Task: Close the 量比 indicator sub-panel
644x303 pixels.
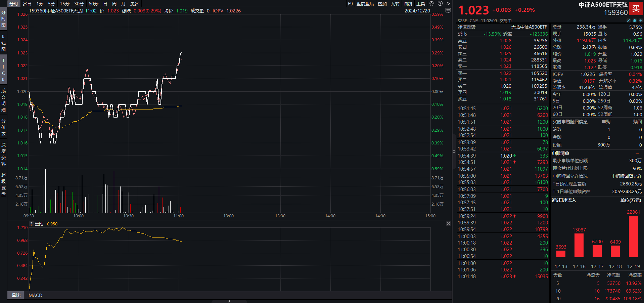Action: [x=448, y=224]
